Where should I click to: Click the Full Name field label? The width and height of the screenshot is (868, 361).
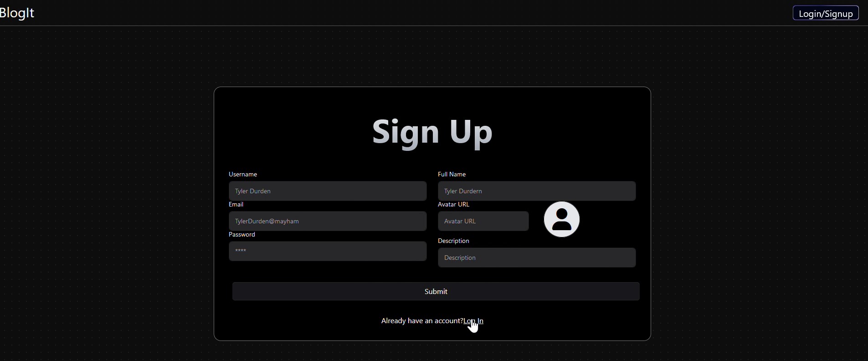click(452, 174)
